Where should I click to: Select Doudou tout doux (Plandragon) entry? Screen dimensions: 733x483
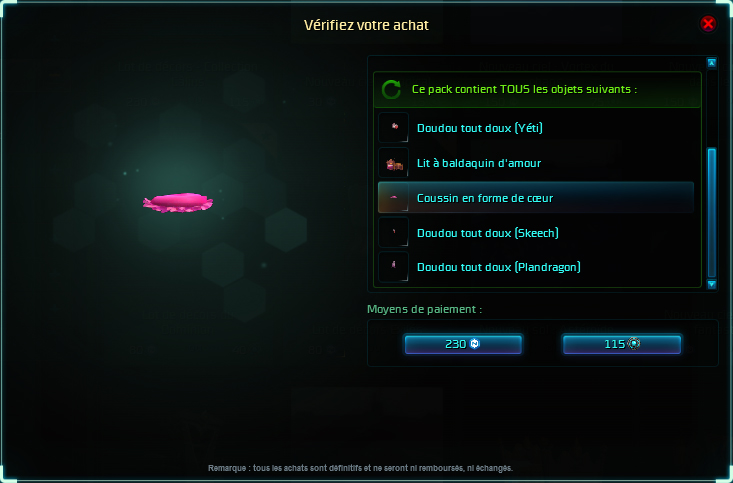(536, 267)
